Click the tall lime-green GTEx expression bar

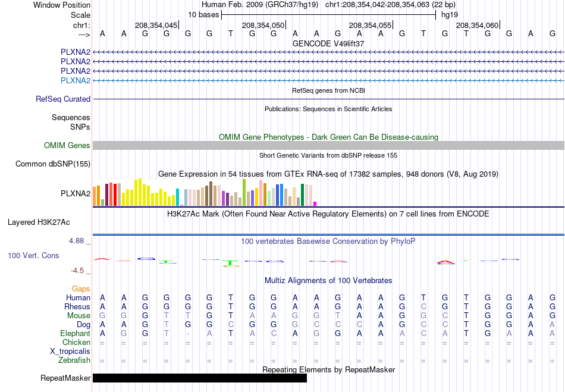[244, 192]
